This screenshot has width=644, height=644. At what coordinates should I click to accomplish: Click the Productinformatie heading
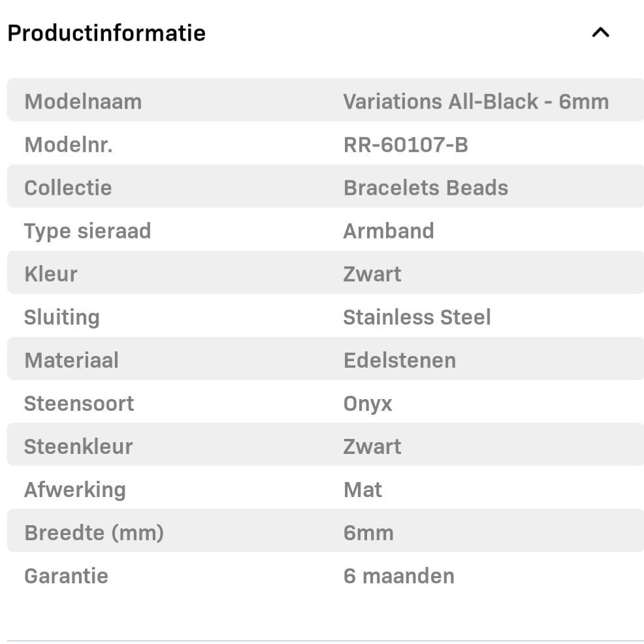(106, 33)
